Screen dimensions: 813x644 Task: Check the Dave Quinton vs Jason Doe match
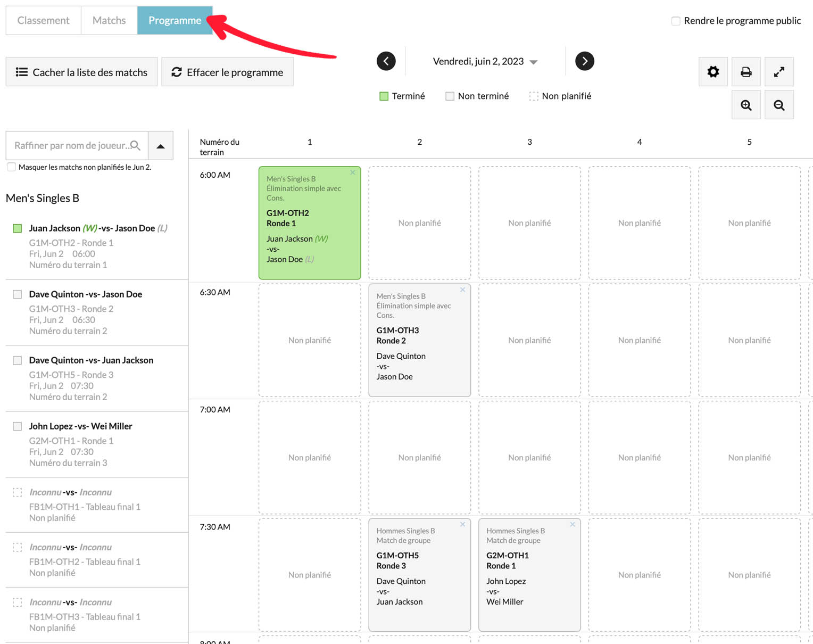coord(18,294)
